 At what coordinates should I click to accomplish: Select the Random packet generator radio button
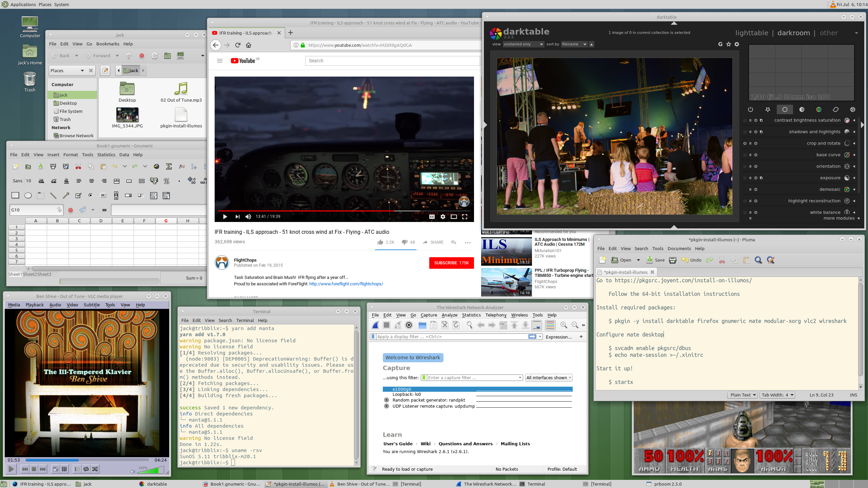tap(386, 400)
